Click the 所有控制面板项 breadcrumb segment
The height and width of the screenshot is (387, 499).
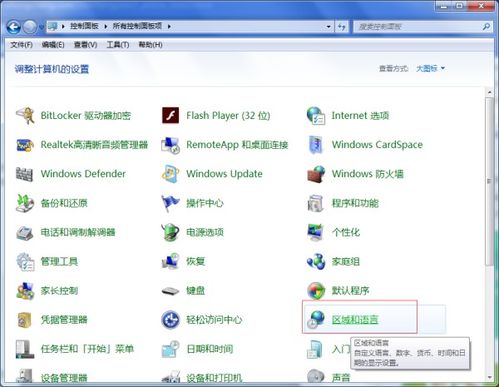(137, 26)
